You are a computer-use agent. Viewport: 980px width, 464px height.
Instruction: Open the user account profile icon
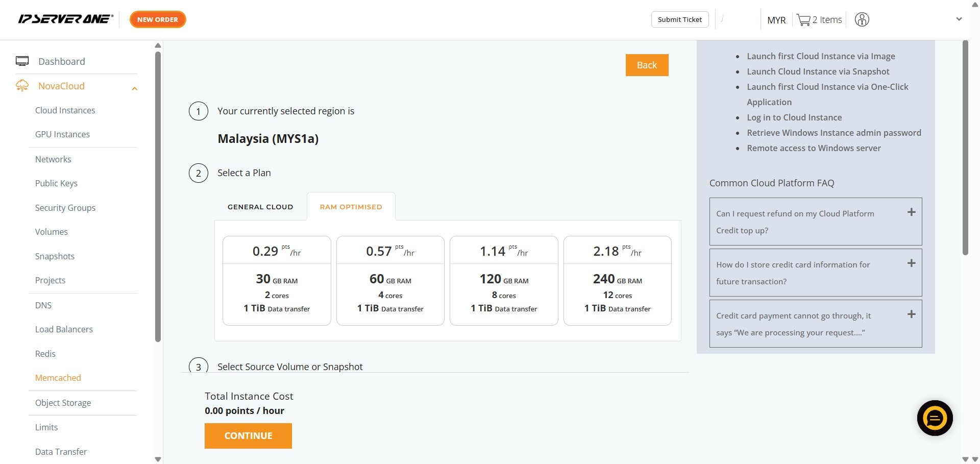tap(862, 20)
